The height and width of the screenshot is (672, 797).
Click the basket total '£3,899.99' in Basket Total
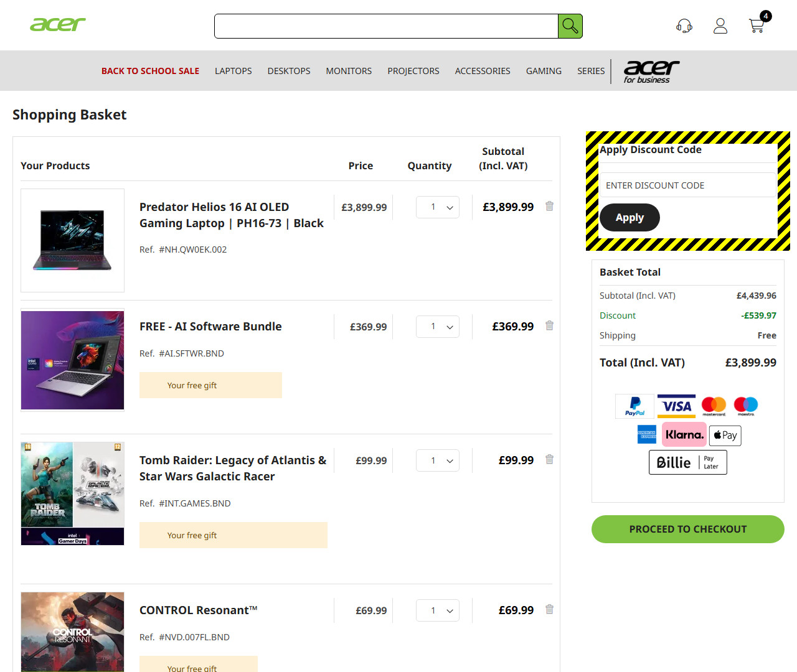click(x=750, y=362)
